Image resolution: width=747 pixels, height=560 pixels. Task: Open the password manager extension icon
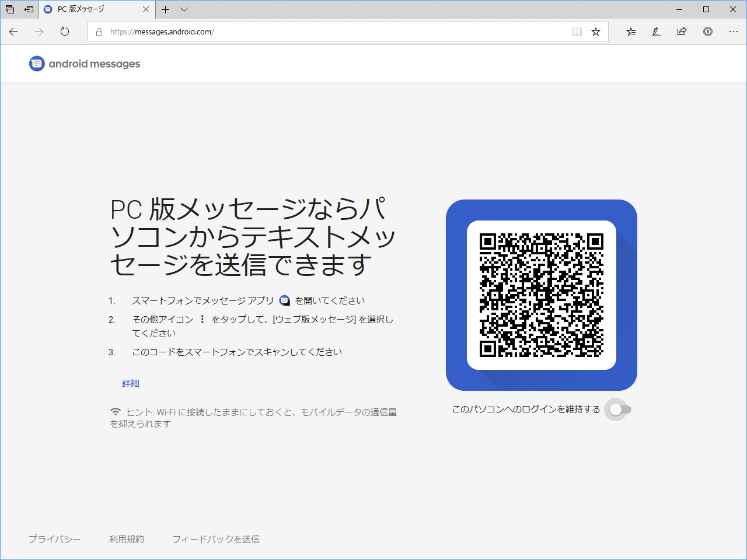click(x=708, y=32)
